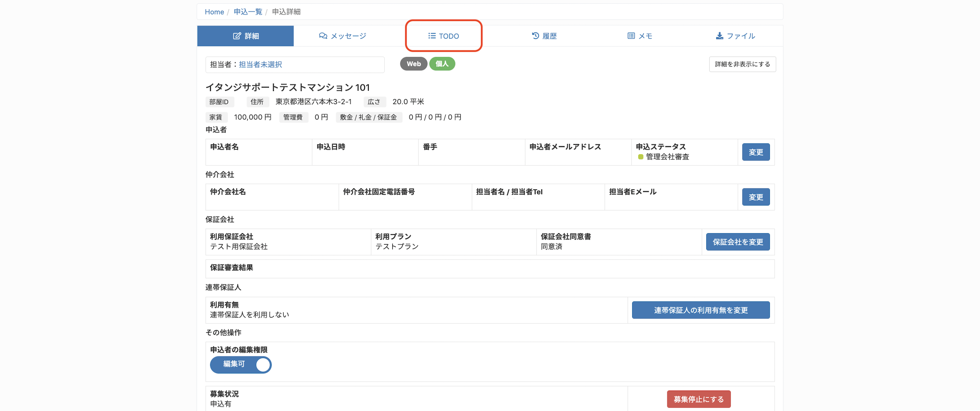Switch to the ファイル tab

point(735,36)
